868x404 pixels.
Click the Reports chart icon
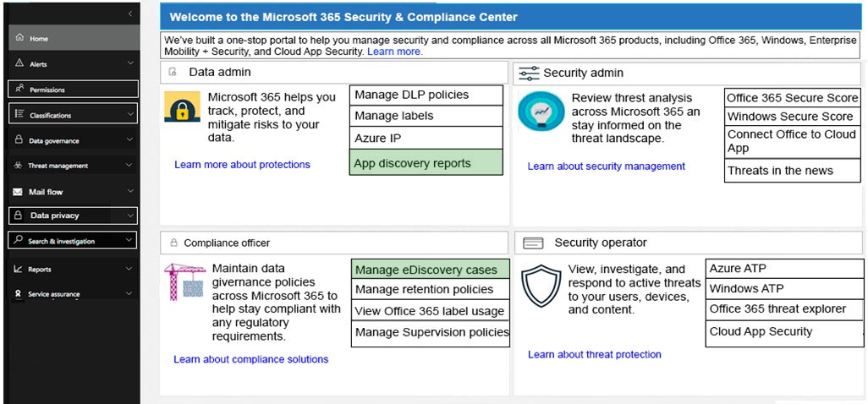tap(19, 269)
